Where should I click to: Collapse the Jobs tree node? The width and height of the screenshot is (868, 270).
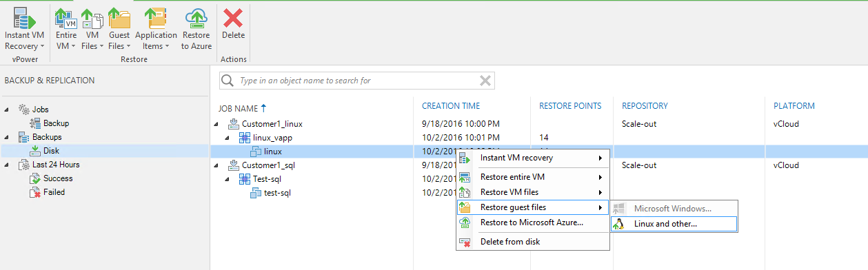[x=6, y=110]
